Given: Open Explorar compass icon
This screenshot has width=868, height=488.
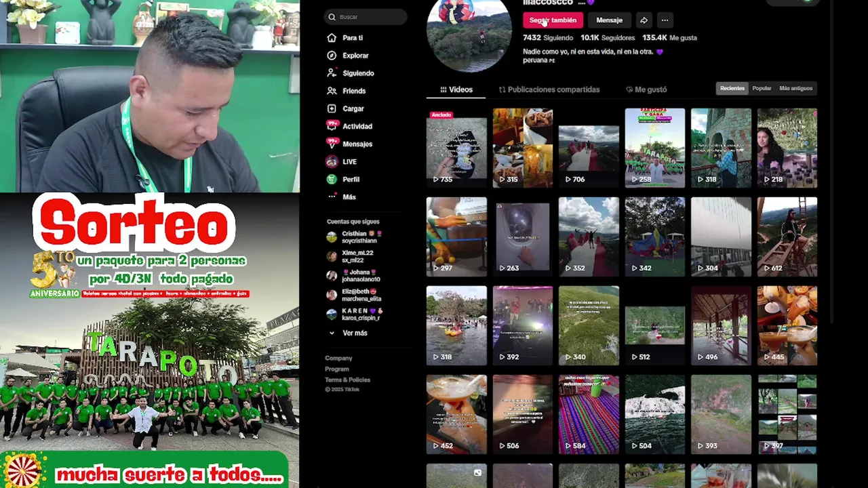Looking at the screenshot, I should click(332, 56).
